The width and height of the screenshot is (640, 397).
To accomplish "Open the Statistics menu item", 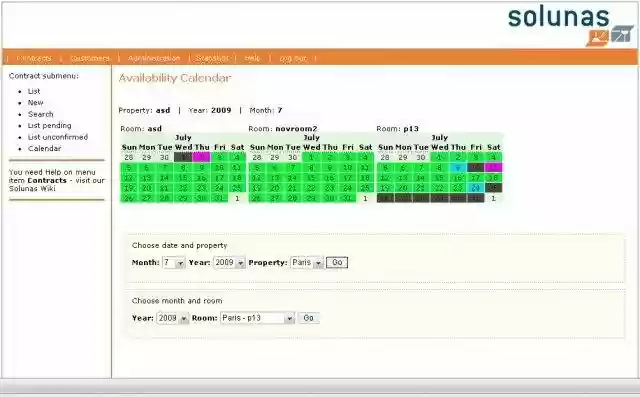I will coord(212,58).
